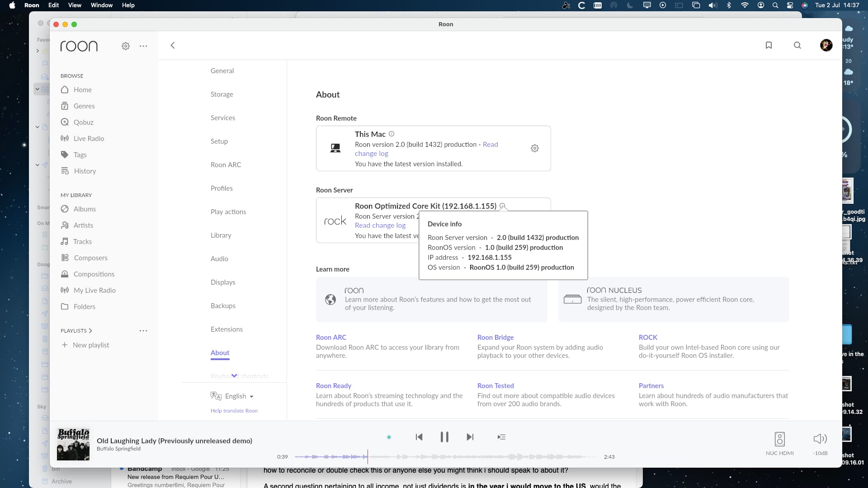
Task: Open Read change log for Roon Server
Action: [x=380, y=225]
